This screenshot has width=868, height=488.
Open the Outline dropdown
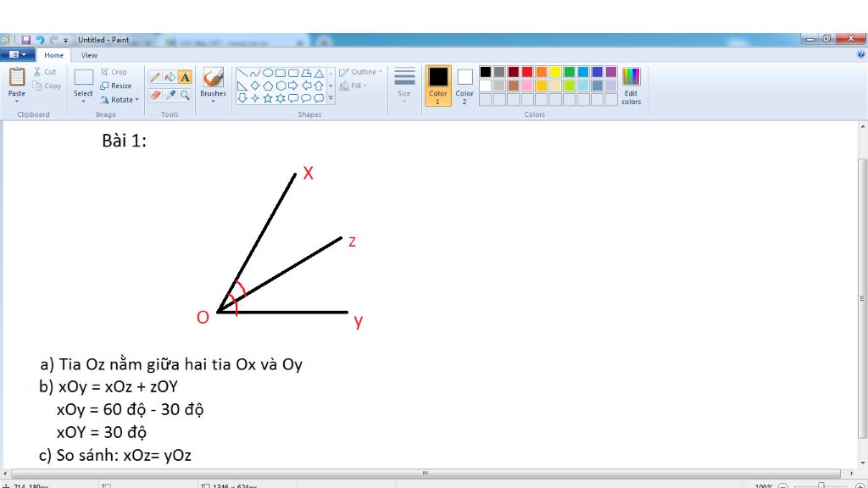click(x=361, y=72)
